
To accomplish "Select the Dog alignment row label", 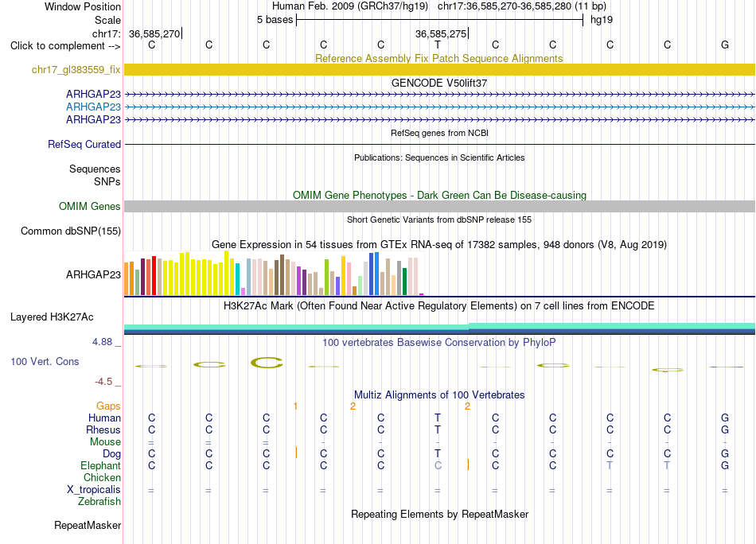I will click(111, 454).
